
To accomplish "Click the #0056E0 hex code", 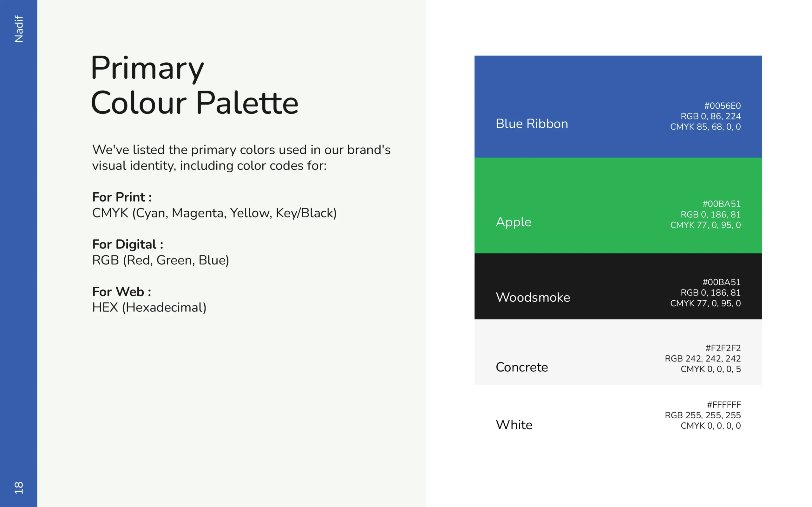I will click(x=722, y=106).
